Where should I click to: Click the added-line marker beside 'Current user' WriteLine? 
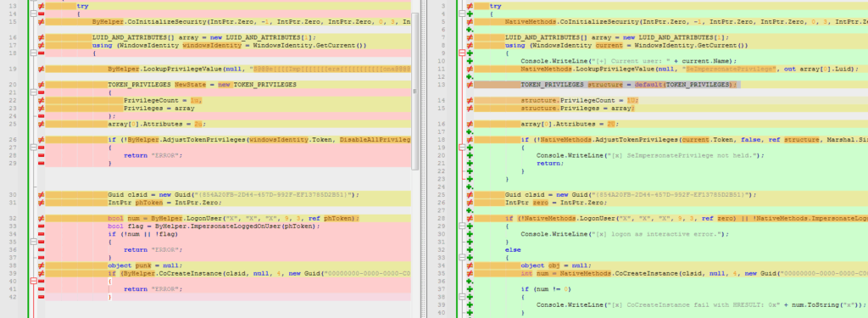(470, 61)
